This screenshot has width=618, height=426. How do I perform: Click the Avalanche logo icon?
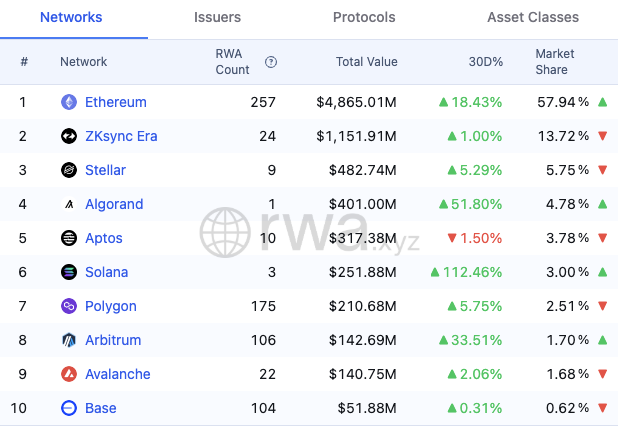69,374
